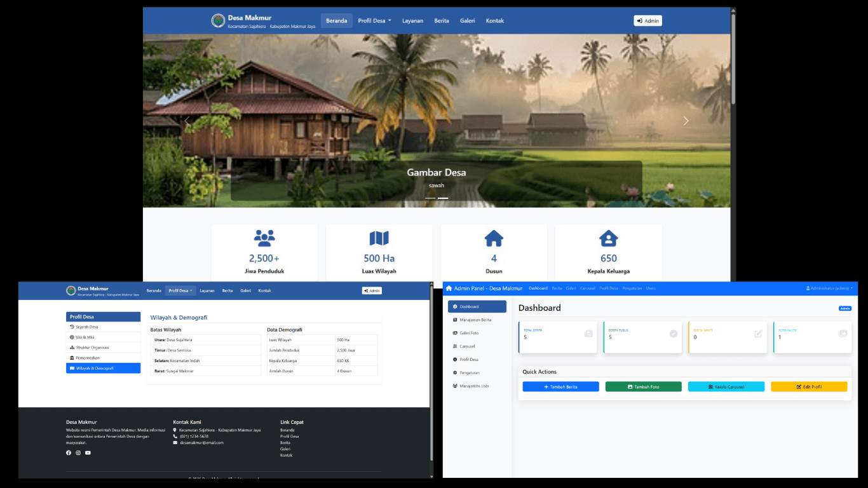
Task: Click the Jiwa Penduduk people icon
Action: click(x=264, y=238)
